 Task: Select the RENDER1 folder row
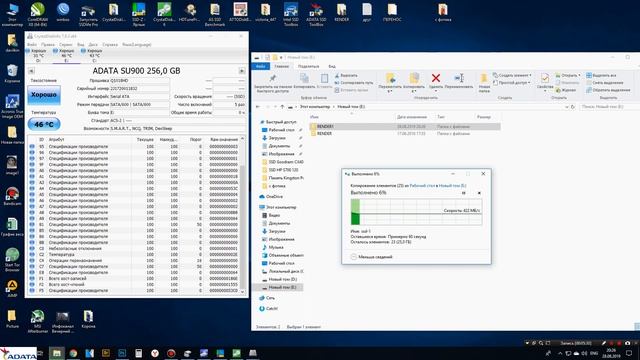(x=405, y=127)
